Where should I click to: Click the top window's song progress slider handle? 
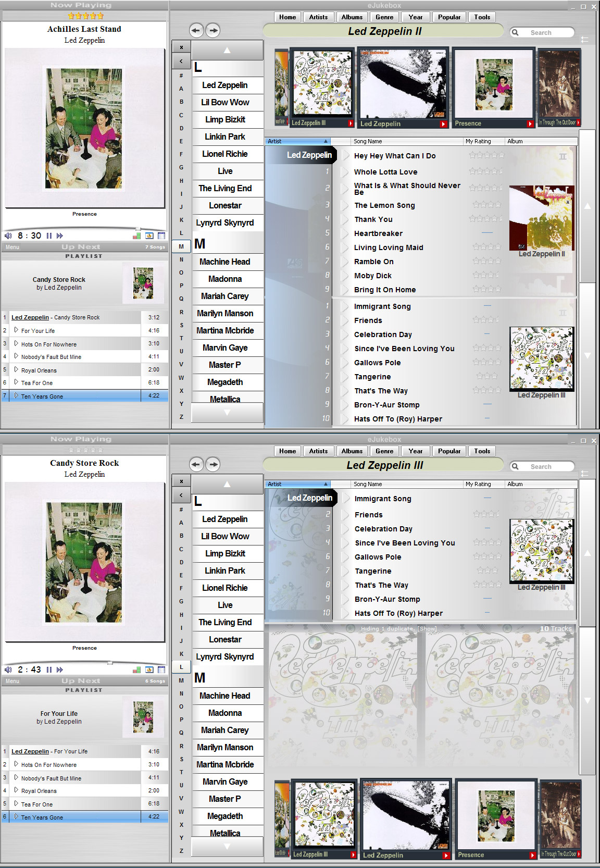pyautogui.click(x=137, y=229)
